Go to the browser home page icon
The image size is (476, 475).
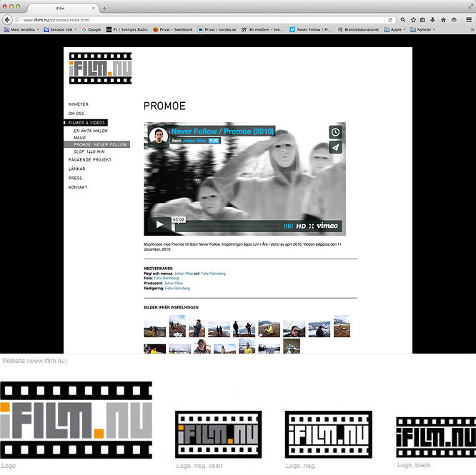point(443,20)
